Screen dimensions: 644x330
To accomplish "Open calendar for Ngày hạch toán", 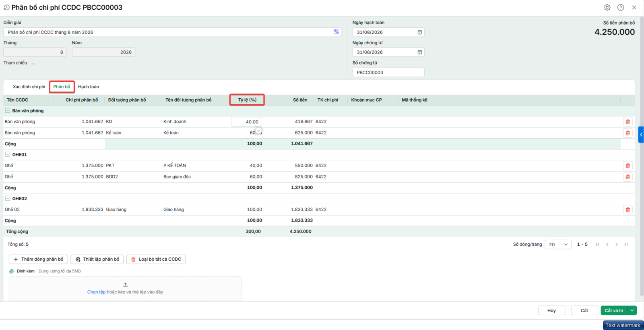I will tap(419, 32).
